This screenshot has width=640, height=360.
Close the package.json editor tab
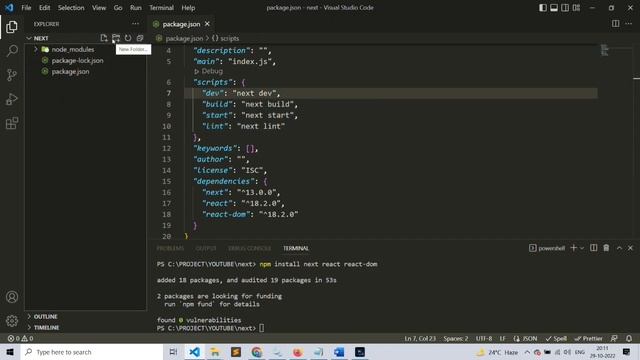point(207,24)
